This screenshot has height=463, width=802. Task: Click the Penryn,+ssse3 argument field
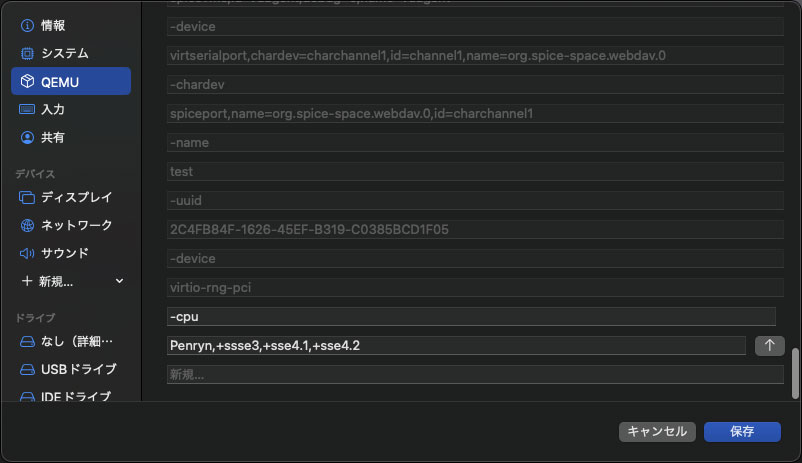click(456, 346)
